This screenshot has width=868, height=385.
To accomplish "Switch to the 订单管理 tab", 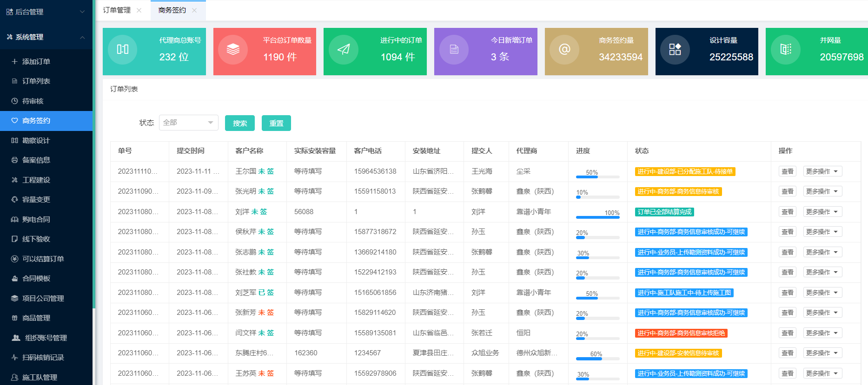I will coord(117,10).
